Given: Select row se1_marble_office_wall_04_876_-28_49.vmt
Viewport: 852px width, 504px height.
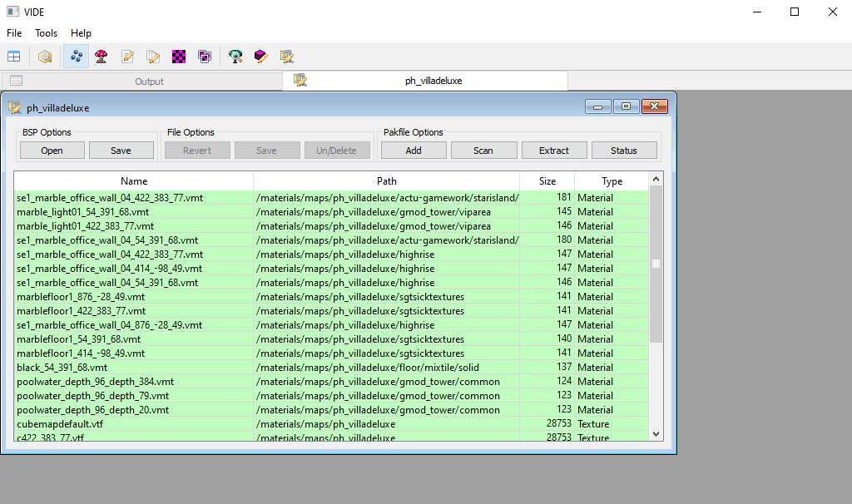Looking at the screenshot, I should 331,325.
